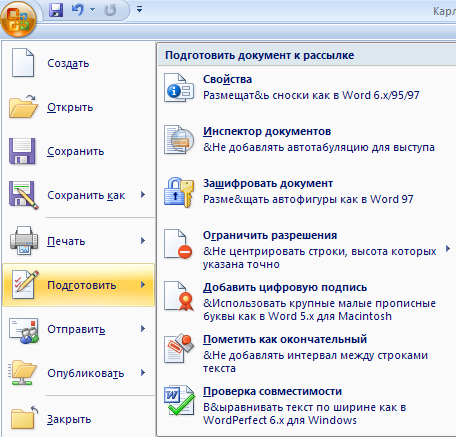Click the folder icon for Закрыть
The image size is (456, 437).
pyautogui.click(x=24, y=417)
